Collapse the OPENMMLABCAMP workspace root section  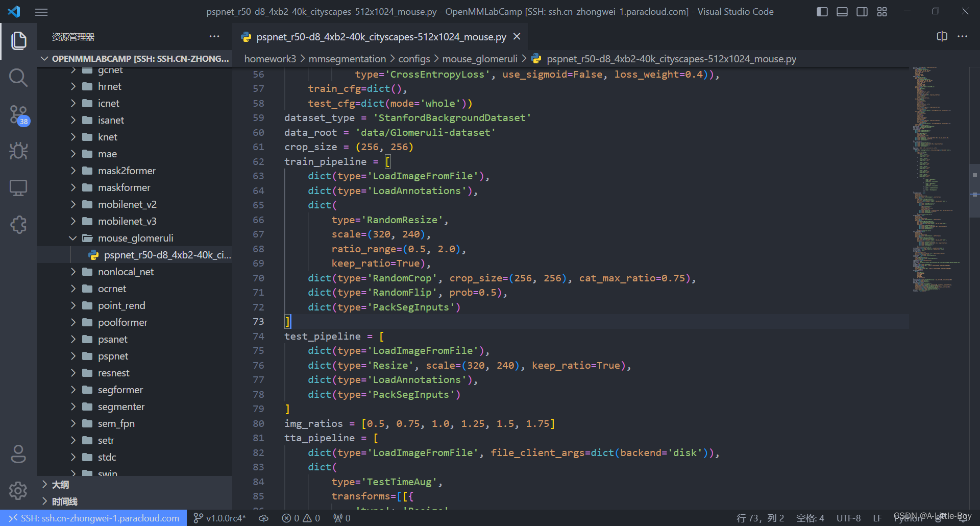click(135, 59)
